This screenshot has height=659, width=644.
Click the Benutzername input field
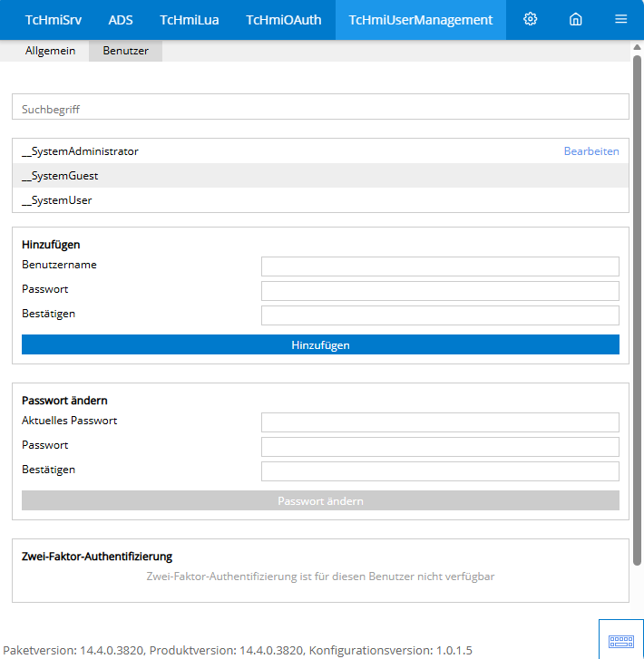pos(440,266)
